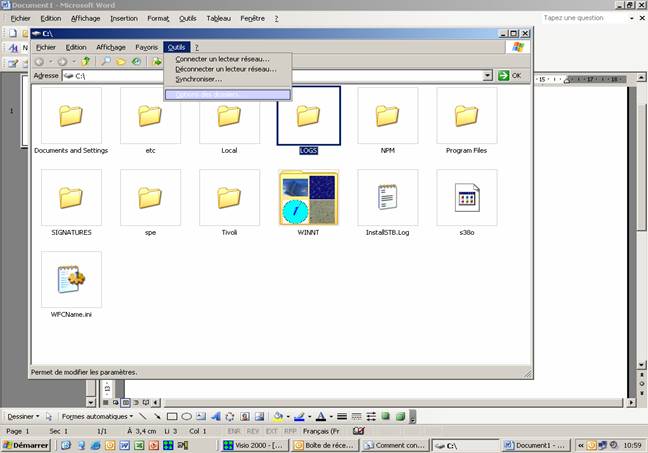Switch to Boîte de réception taskbar button
This screenshot has width=648, height=453.
click(324, 445)
